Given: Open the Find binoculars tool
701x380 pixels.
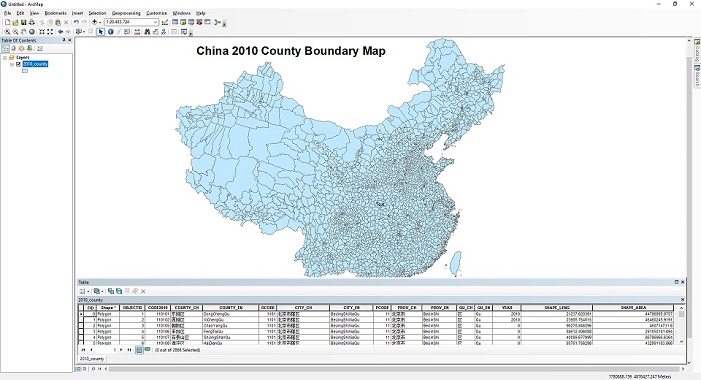Looking at the screenshot, I should tap(147, 32).
